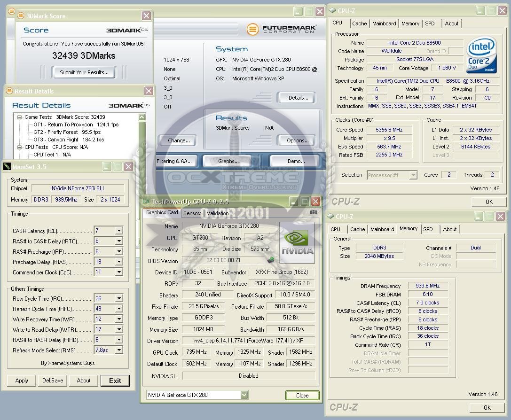This screenshot has width=511, height=420.
Task: Click the Core Speed 5355.6 MHz value
Action: (x=389, y=130)
